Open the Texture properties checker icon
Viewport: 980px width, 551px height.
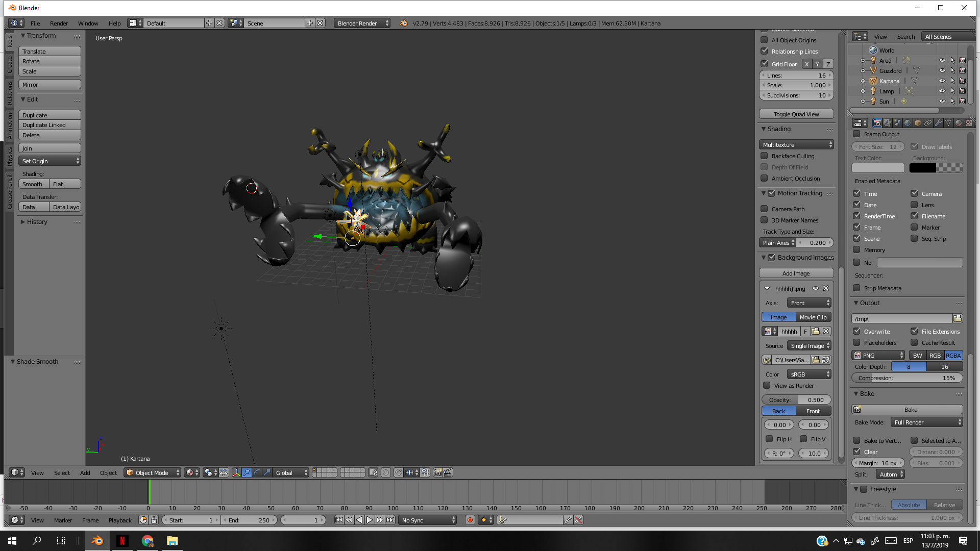click(x=969, y=122)
